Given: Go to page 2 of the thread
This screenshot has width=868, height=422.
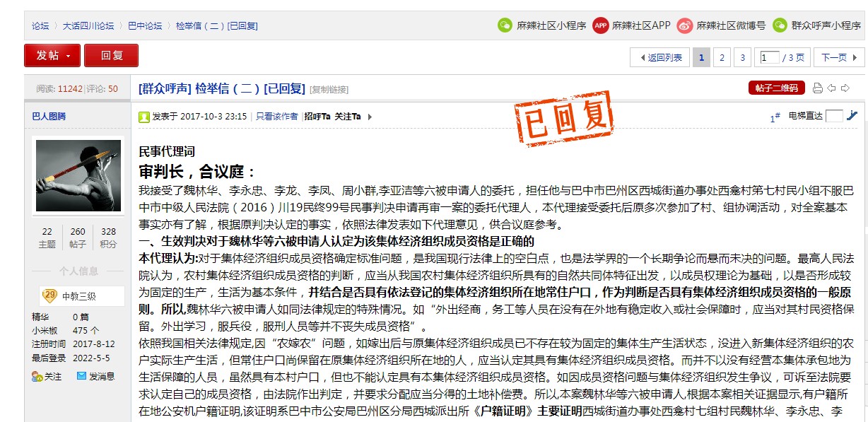Looking at the screenshot, I should tap(721, 58).
